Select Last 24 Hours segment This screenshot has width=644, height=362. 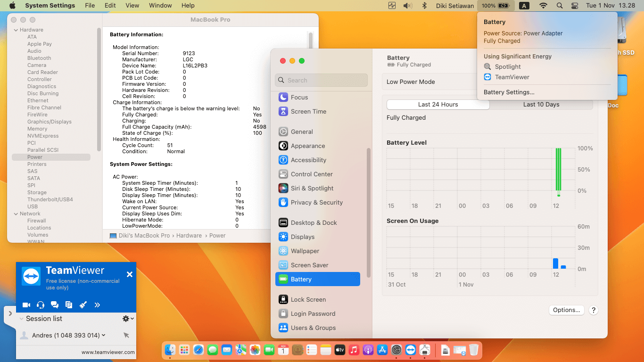point(438,105)
